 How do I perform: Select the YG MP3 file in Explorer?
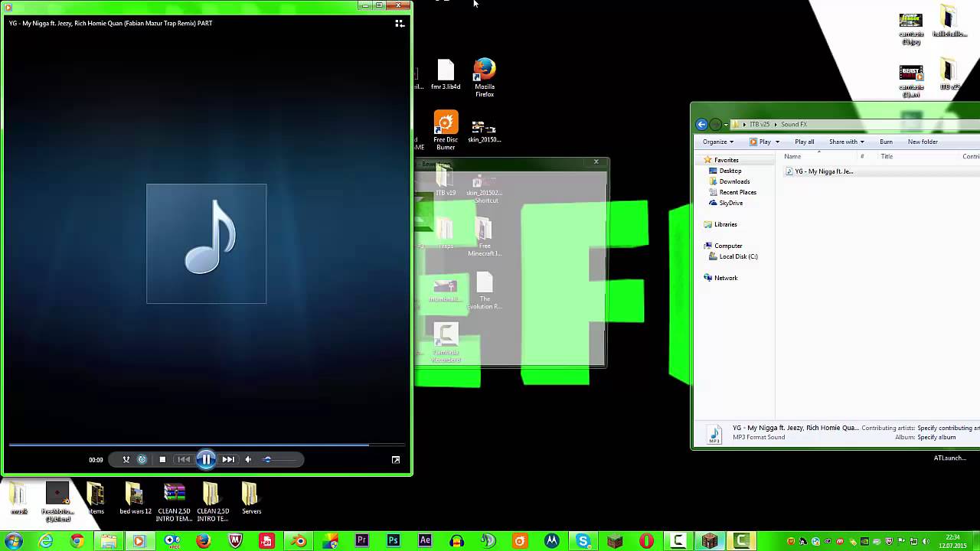tap(819, 171)
